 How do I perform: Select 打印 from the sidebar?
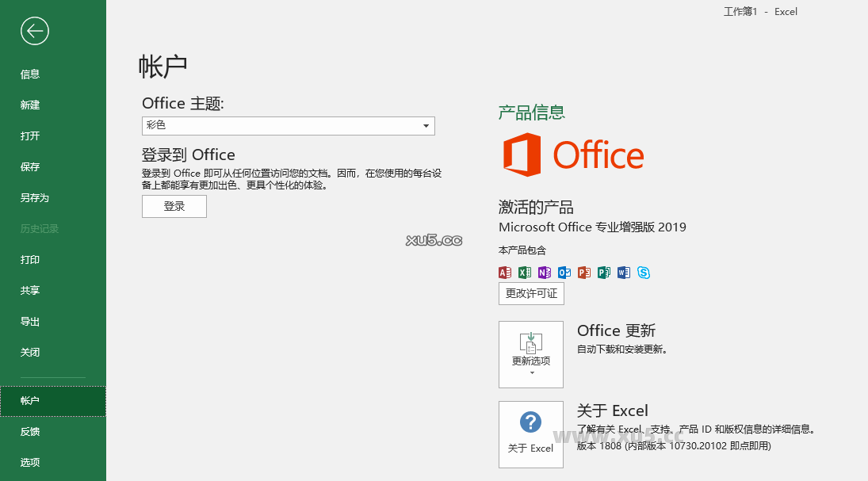point(29,259)
